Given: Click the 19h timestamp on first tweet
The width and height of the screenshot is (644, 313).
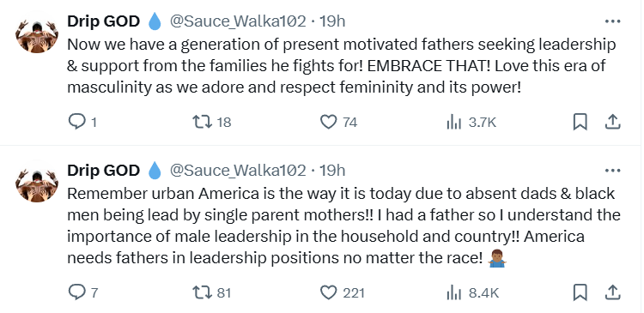Looking at the screenshot, I should pyautogui.click(x=332, y=21).
